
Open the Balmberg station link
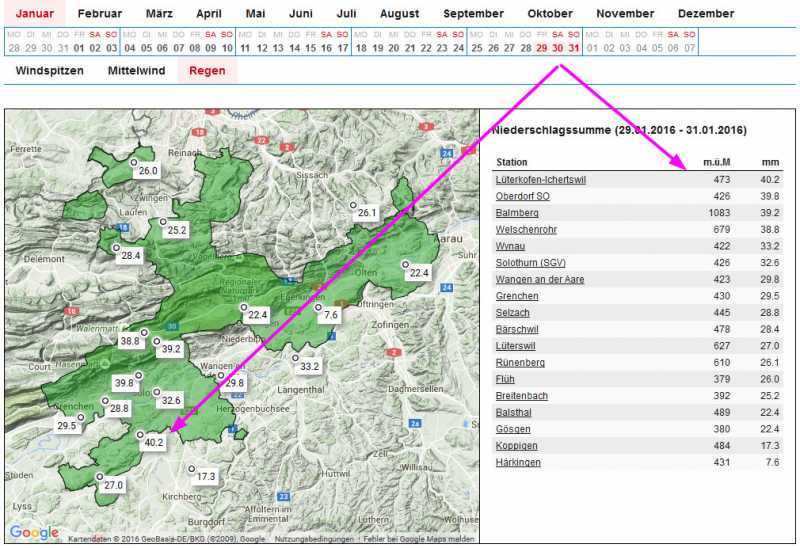[x=517, y=213]
